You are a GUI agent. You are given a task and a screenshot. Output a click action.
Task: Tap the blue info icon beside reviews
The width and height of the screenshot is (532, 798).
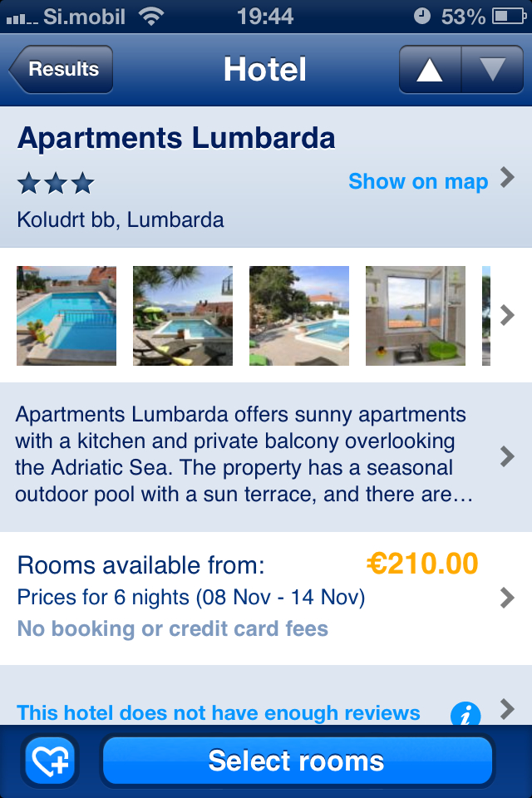[465, 713]
